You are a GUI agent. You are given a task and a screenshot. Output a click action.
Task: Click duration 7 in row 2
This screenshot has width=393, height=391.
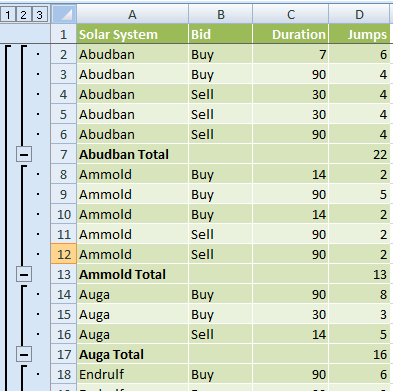point(291,54)
